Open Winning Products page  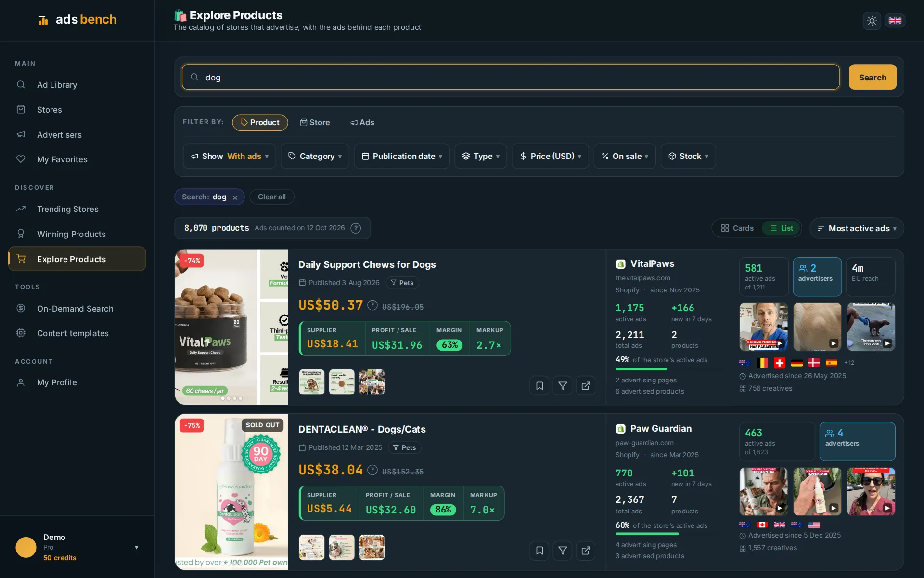(x=77, y=234)
